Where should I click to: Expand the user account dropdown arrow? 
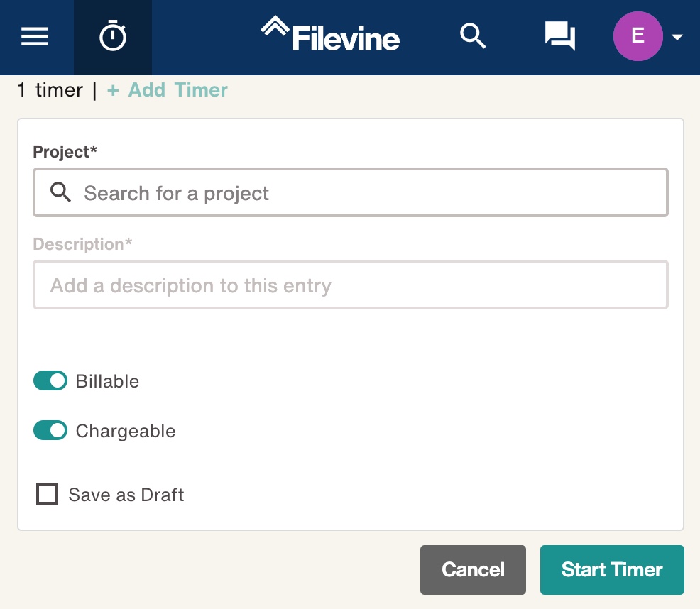coord(677,37)
